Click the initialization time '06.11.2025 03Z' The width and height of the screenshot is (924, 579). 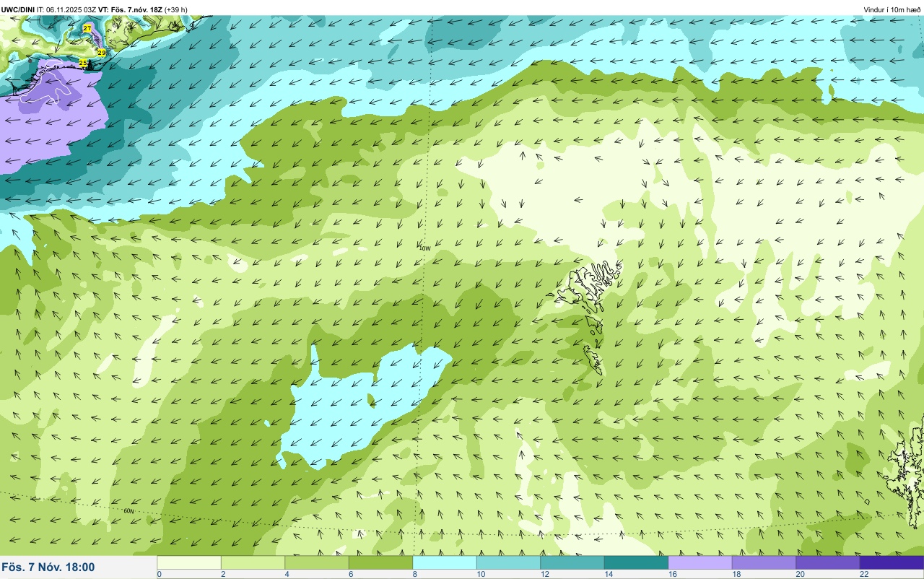[x=71, y=9]
